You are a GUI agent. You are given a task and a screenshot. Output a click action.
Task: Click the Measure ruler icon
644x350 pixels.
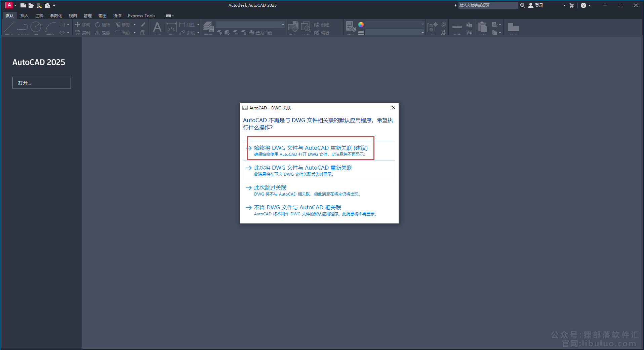pos(457,27)
